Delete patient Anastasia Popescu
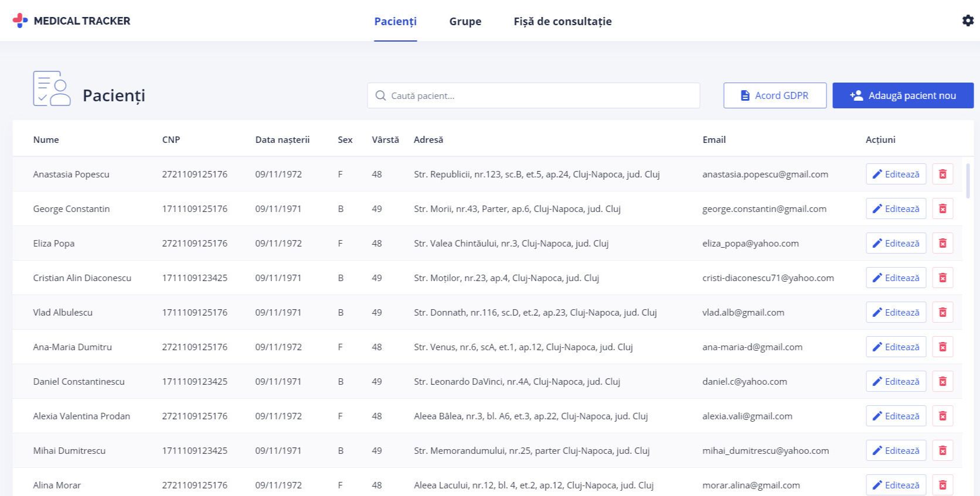 pos(942,174)
